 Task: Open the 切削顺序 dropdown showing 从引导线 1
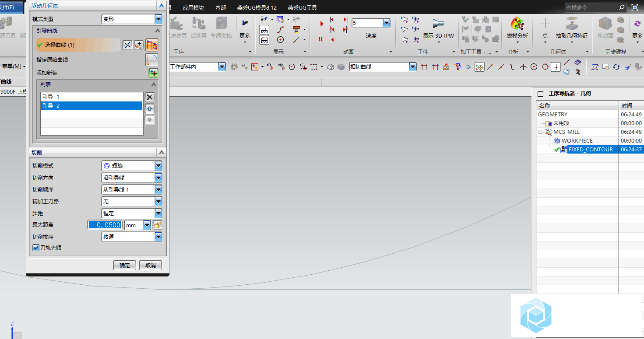click(x=132, y=189)
